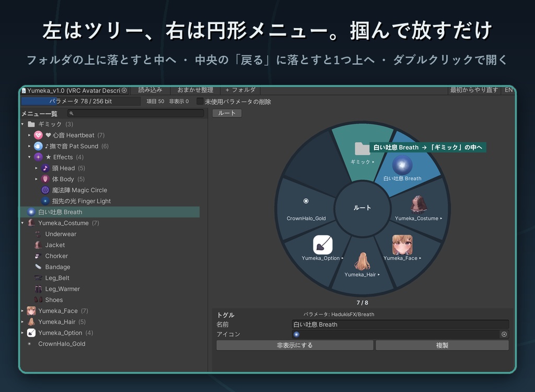Click the 読み込み toolbar button
The width and height of the screenshot is (535, 392).
(150, 90)
